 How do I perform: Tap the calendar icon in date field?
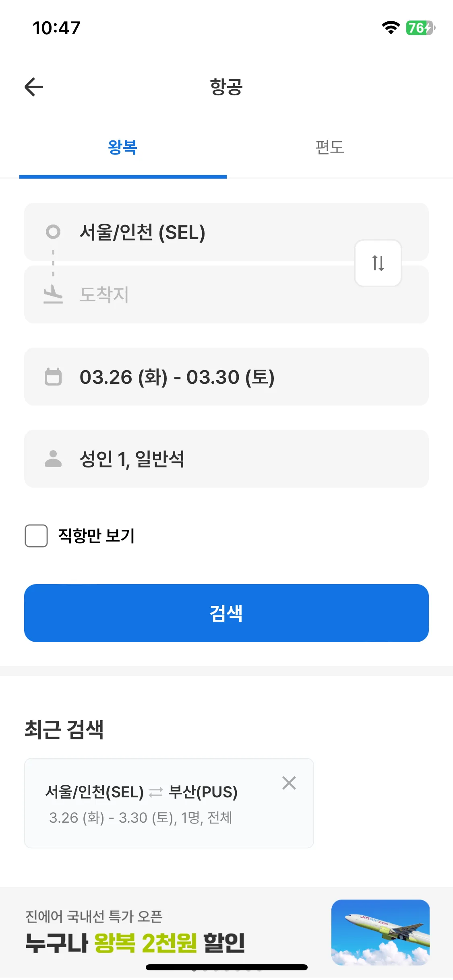click(53, 377)
